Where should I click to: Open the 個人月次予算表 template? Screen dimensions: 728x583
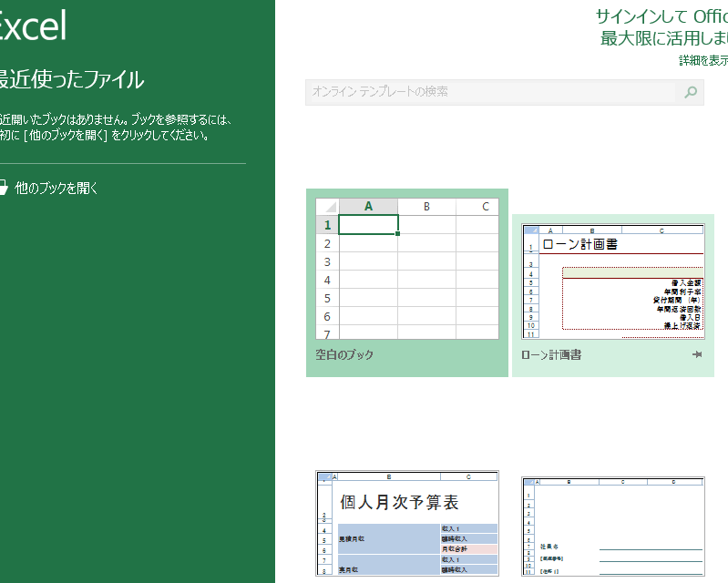coord(407,524)
